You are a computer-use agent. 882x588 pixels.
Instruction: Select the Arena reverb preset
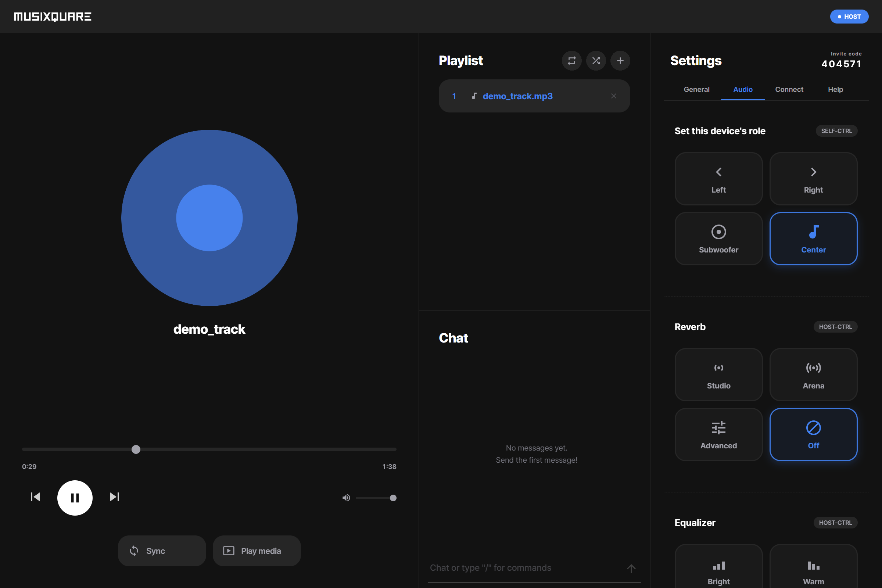coord(813,374)
